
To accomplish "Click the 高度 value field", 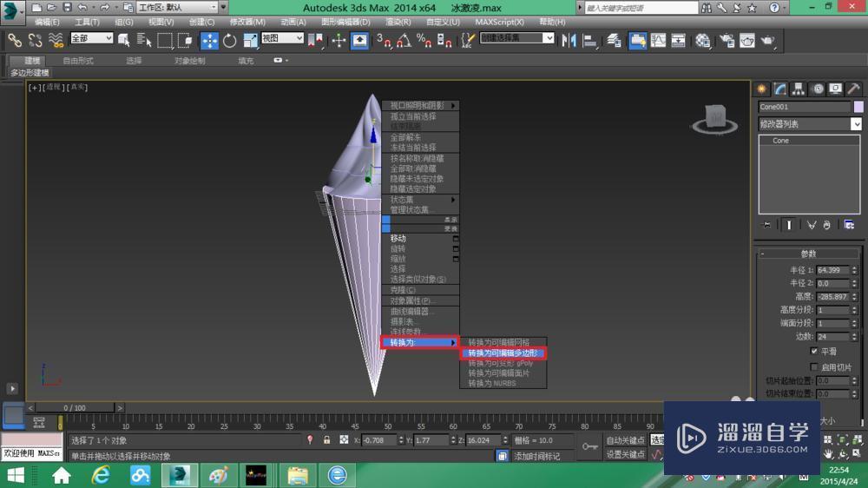I will click(833, 297).
